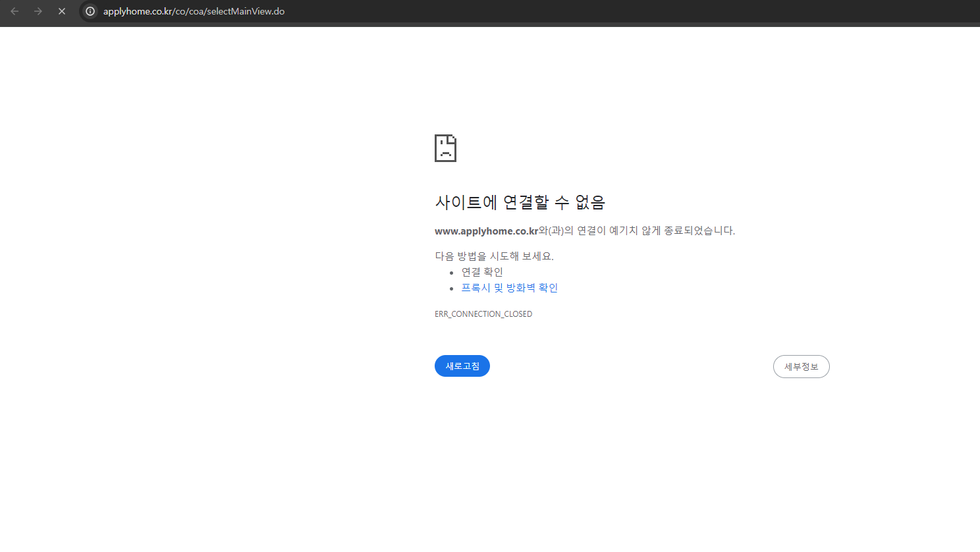
Task: Stop page loading with X icon
Action: pos(62,11)
